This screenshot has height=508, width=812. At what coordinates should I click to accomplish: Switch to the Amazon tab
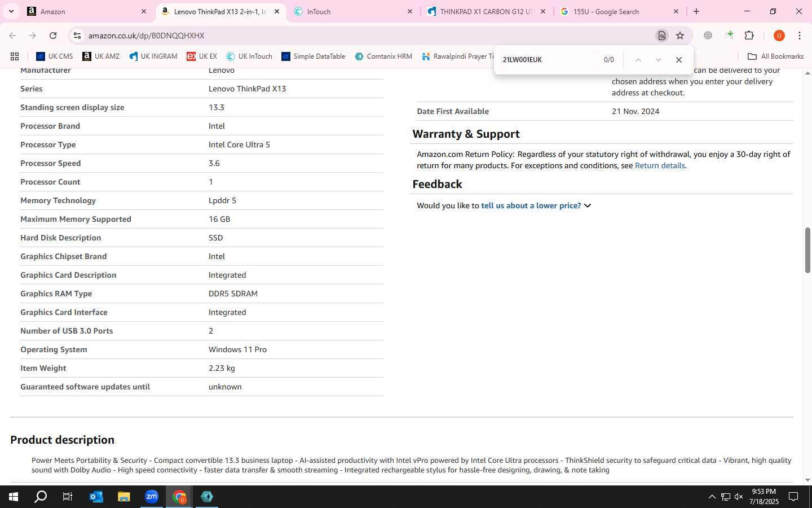pyautogui.click(x=85, y=11)
